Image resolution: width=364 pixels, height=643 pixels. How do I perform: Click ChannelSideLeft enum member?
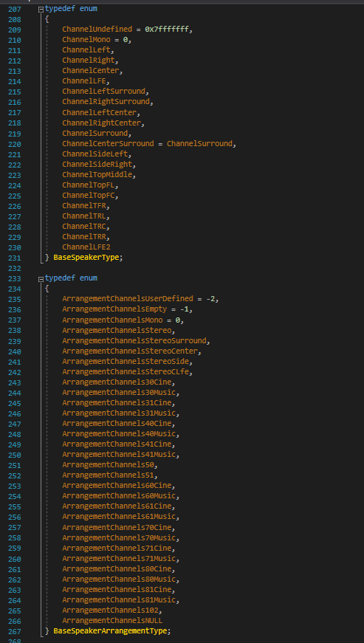[95, 154]
